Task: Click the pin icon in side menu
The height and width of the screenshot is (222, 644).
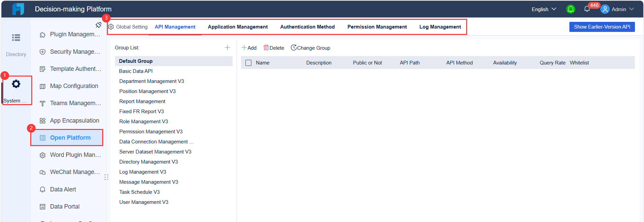Action: [98, 25]
